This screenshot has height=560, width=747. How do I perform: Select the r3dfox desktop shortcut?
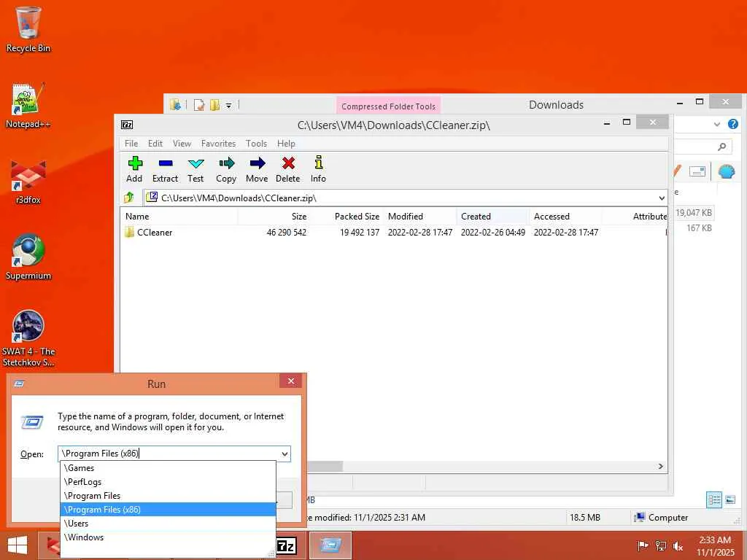tap(28, 182)
